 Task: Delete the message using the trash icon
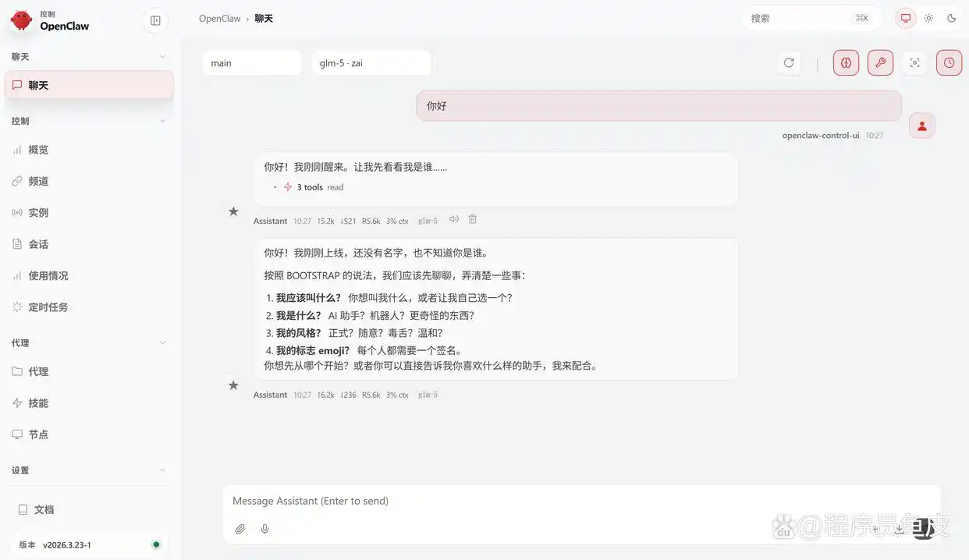tap(472, 219)
